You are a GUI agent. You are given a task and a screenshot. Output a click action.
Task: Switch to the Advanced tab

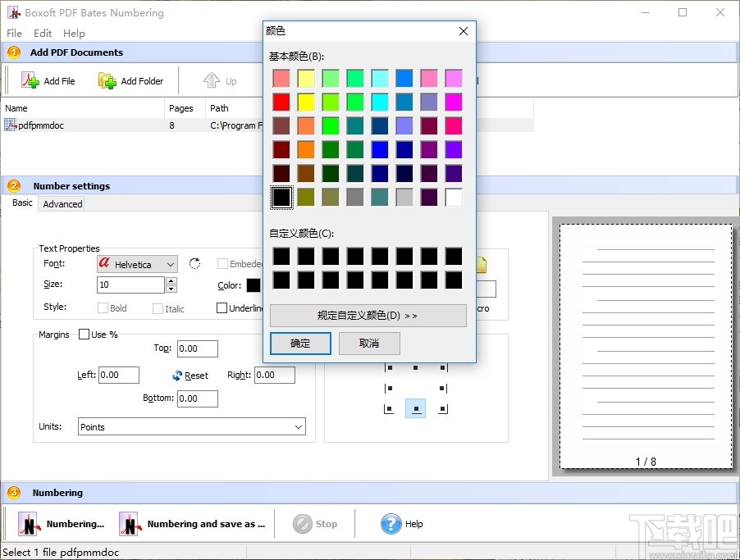[62, 203]
